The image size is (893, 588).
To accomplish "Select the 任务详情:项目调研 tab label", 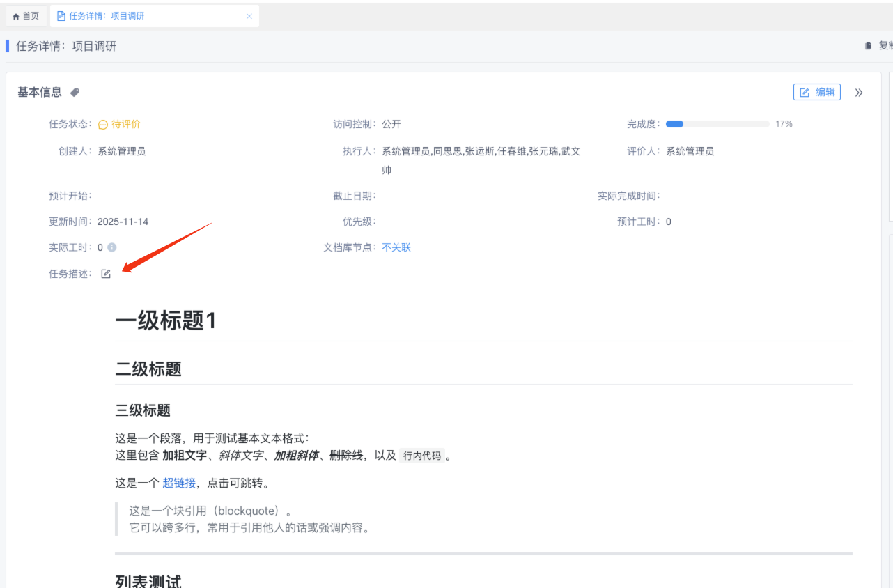I will [x=107, y=16].
